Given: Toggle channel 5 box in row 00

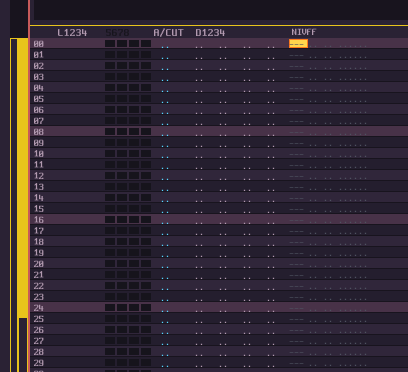Looking at the screenshot, I should [110, 43].
